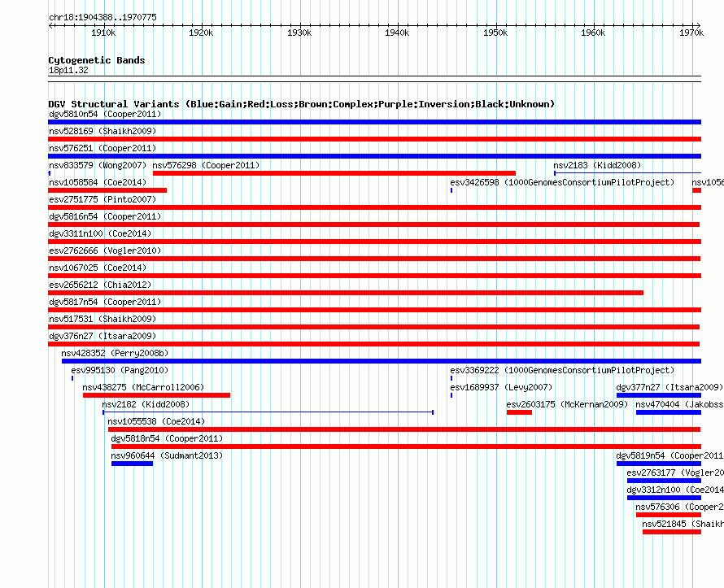Open esv995130 (Pang2010) label
This screenshot has height=588, width=724.
120,370
